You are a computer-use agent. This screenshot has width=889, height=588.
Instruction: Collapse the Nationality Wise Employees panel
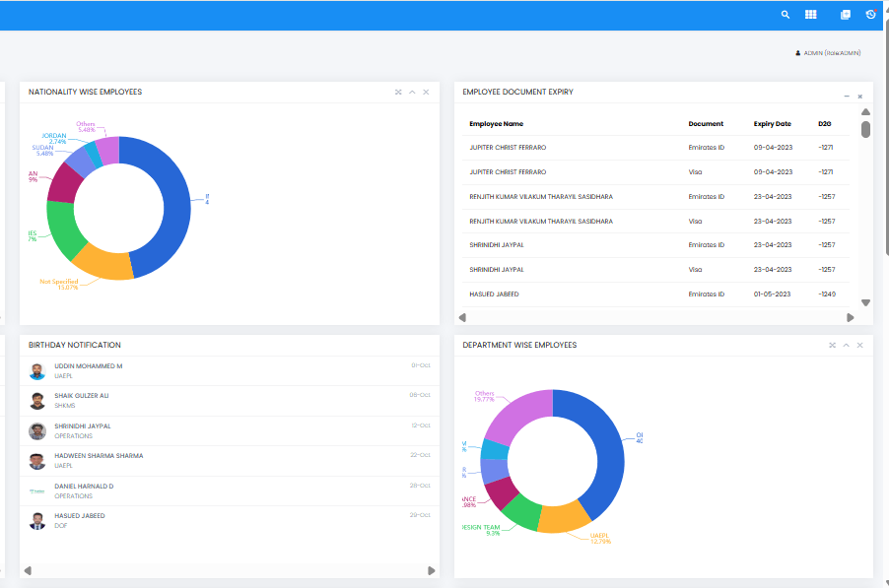click(412, 92)
